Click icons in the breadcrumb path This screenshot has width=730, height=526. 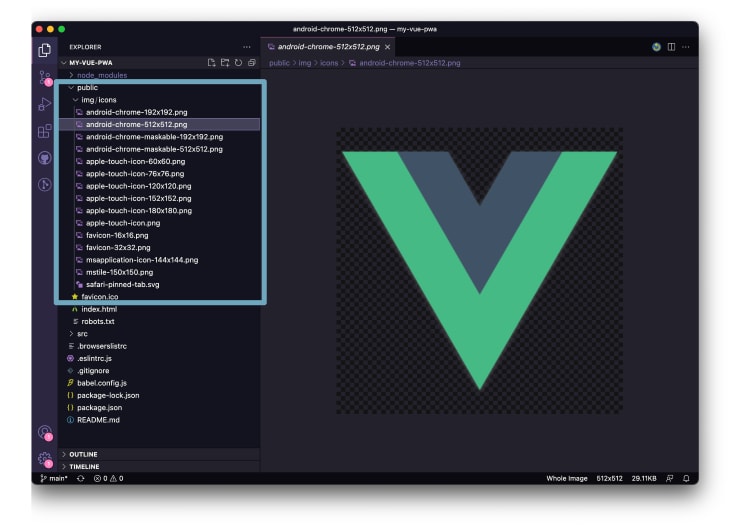pos(329,63)
